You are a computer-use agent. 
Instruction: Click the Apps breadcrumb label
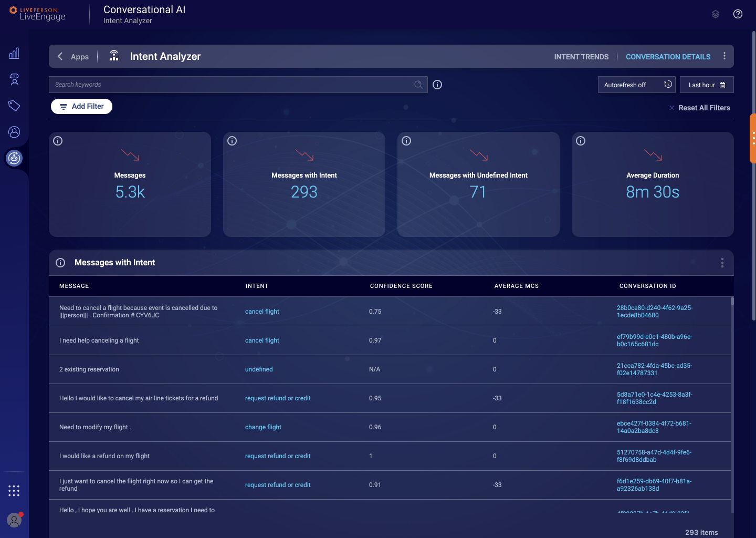80,57
